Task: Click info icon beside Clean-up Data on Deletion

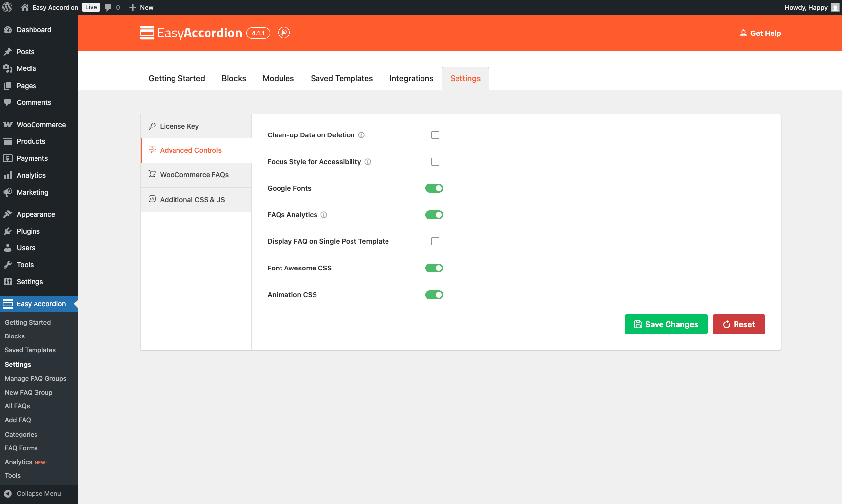Action: coord(361,135)
